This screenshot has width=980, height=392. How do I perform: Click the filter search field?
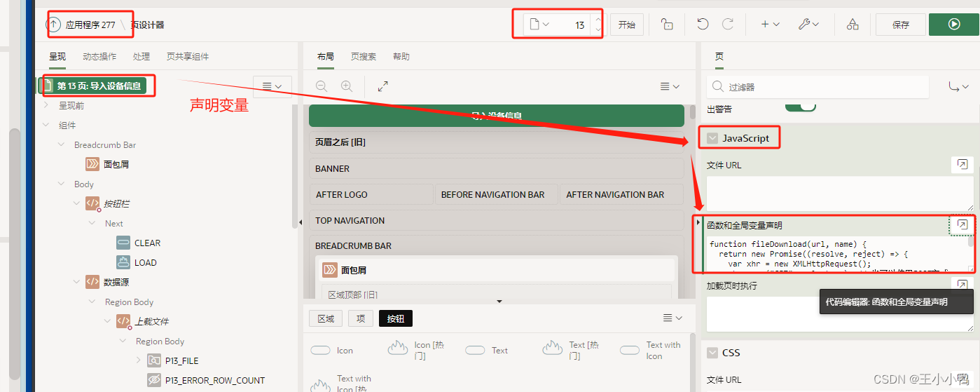[x=818, y=87]
